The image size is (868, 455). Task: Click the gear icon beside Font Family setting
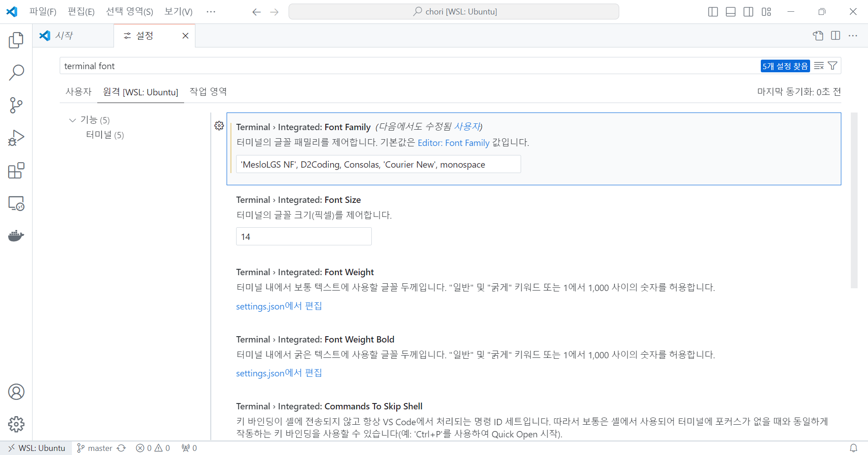[x=219, y=126]
